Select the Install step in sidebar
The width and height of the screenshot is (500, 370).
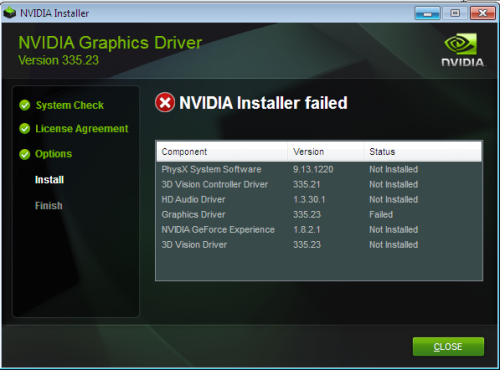(49, 180)
